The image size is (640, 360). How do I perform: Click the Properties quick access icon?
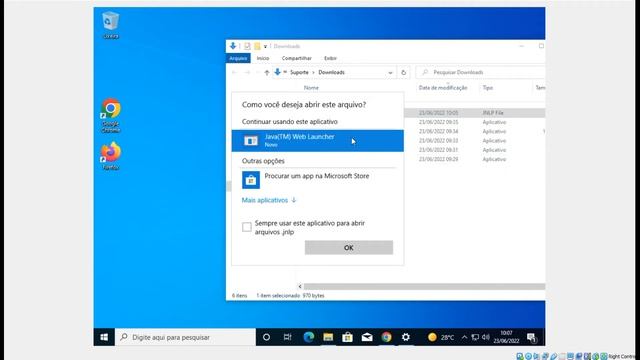click(247, 46)
